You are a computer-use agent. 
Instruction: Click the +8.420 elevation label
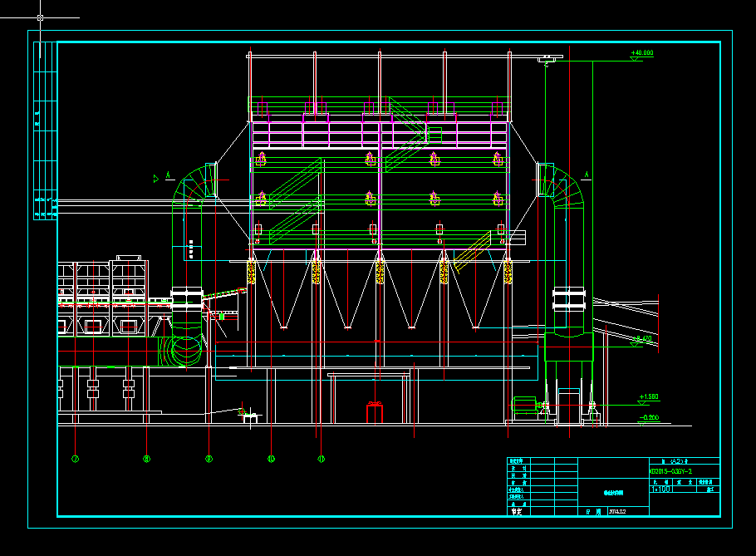coord(641,338)
